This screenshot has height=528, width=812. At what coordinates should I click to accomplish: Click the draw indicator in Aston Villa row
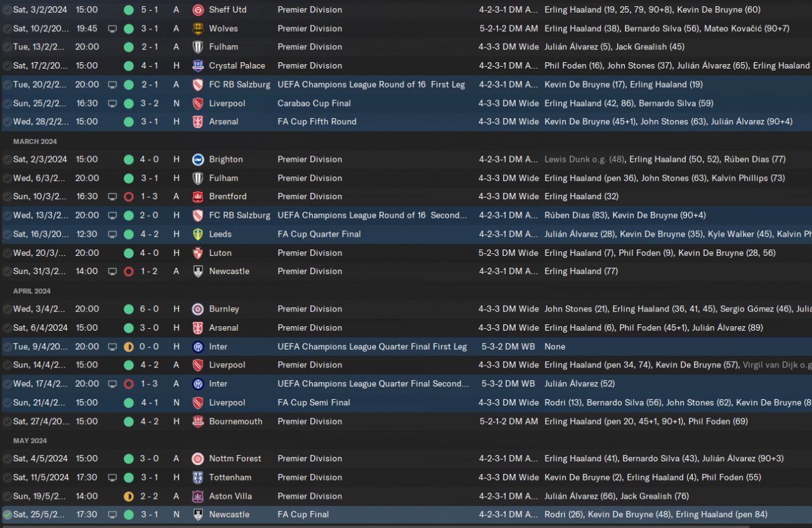[x=129, y=496]
